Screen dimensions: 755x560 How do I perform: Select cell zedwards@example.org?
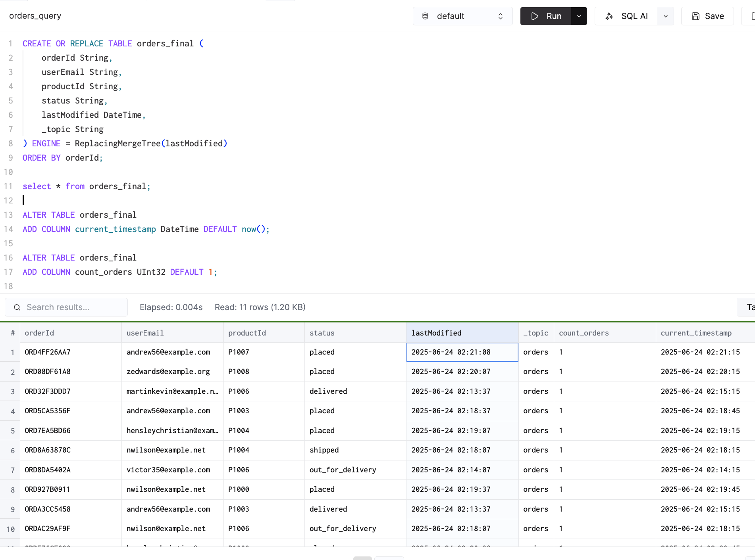coord(172,372)
